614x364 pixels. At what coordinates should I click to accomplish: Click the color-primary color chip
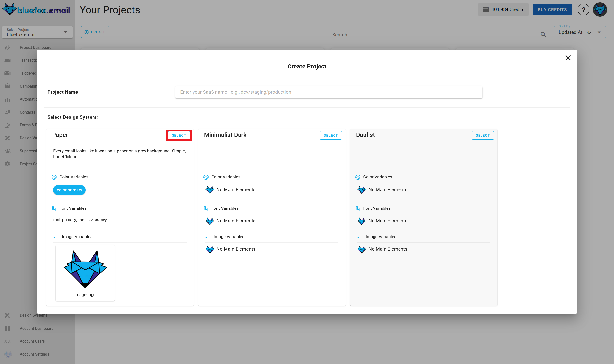tap(69, 190)
